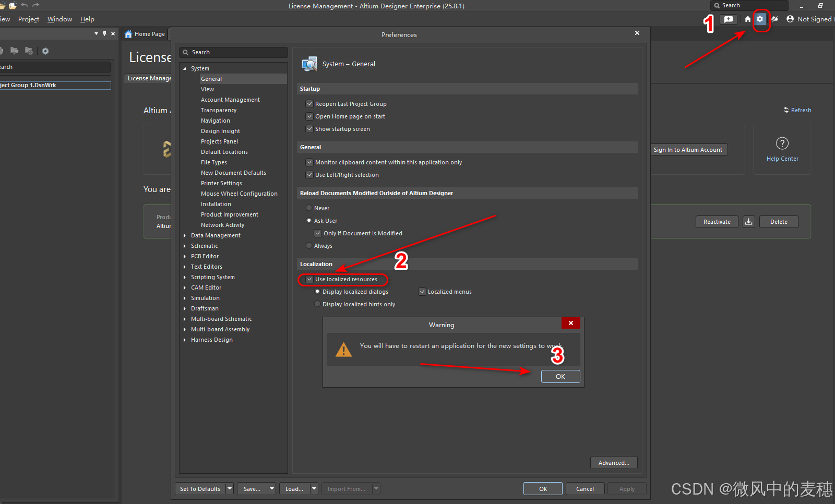The width and height of the screenshot is (835, 504).
Task: Undo last action in title bar
Action: point(25,5)
